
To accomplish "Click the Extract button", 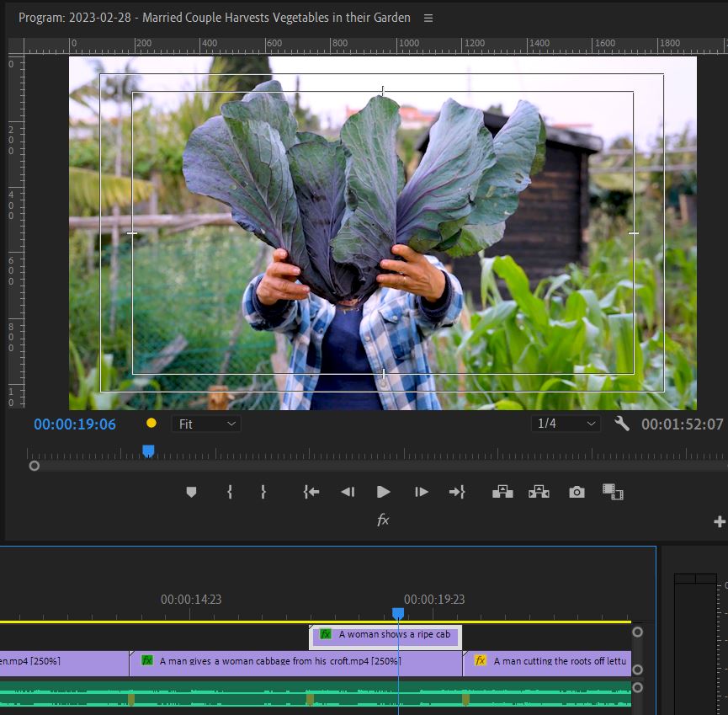I will point(539,492).
